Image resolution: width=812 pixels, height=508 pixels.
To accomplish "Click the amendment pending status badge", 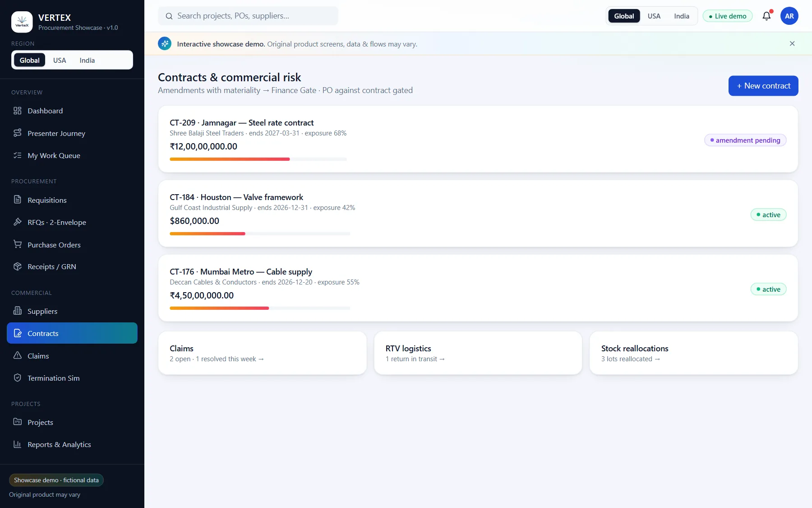I will point(745,140).
